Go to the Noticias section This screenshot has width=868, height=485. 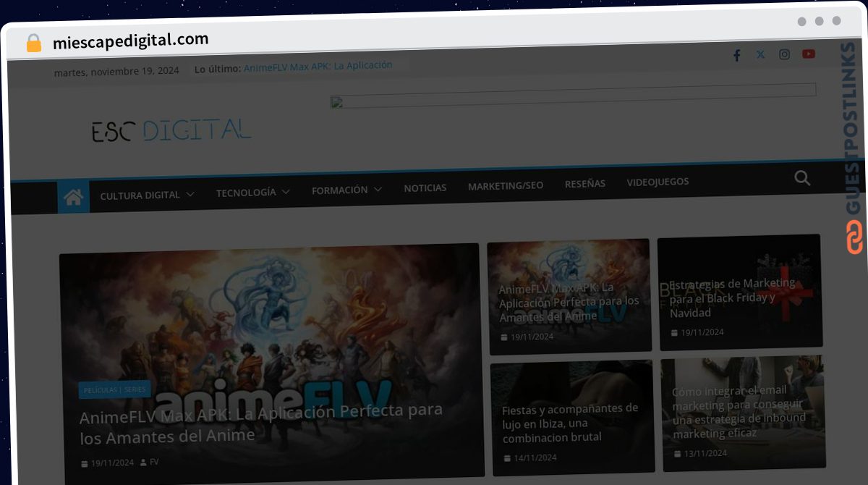pos(425,187)
